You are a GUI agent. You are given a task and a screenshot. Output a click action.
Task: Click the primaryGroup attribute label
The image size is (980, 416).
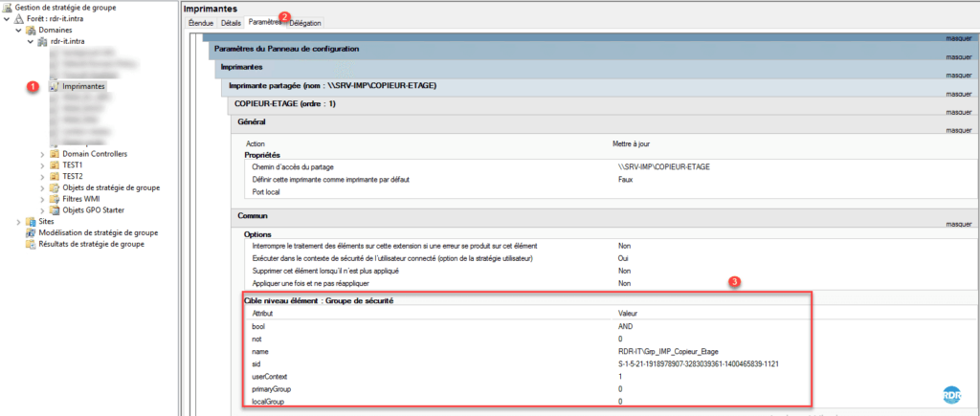pyautogui.click(x=271, y=388)
